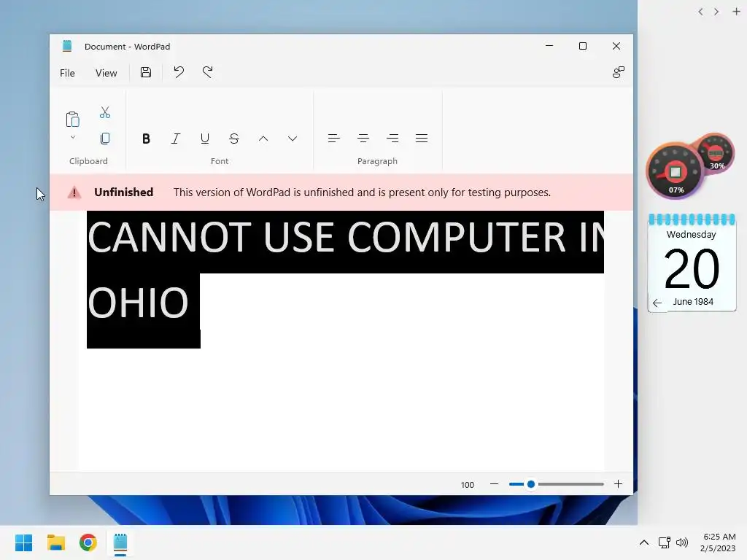747x560 pixels.
Task: Toggle italic formatting
Action: point(175,139)
